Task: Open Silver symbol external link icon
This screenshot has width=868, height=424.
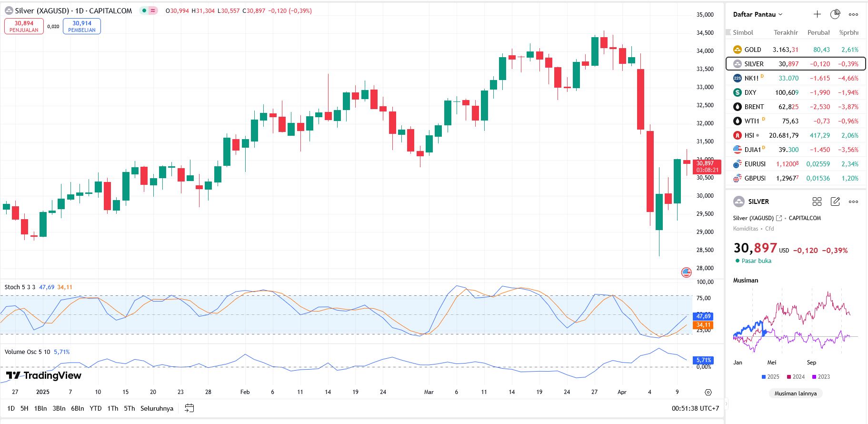Action: [779, 218]
